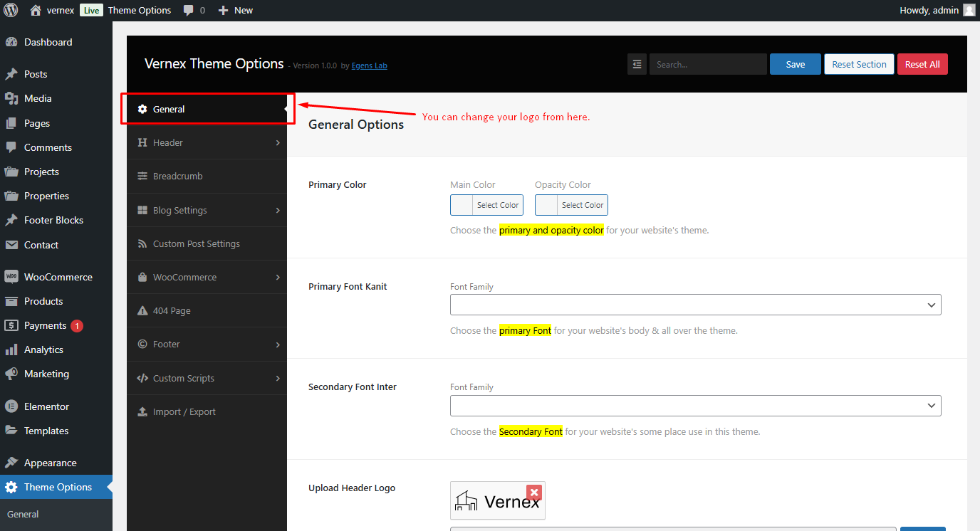Follow the Egens Lab link

pos(370,65)
